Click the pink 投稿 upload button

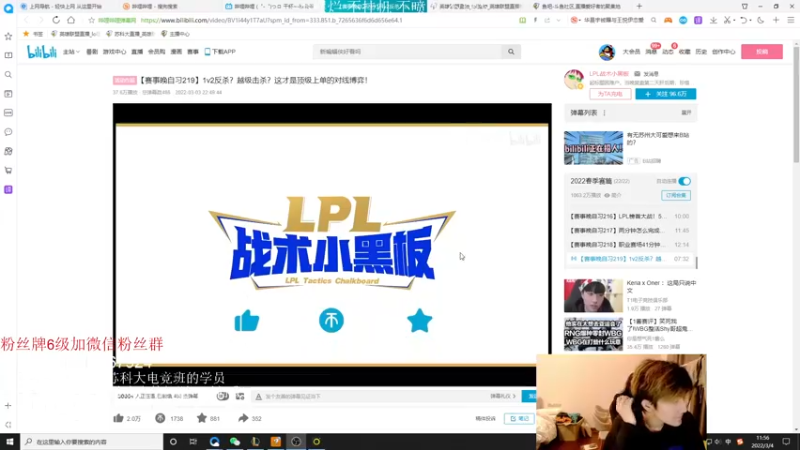pyautogui.click(x=762, y=52)
